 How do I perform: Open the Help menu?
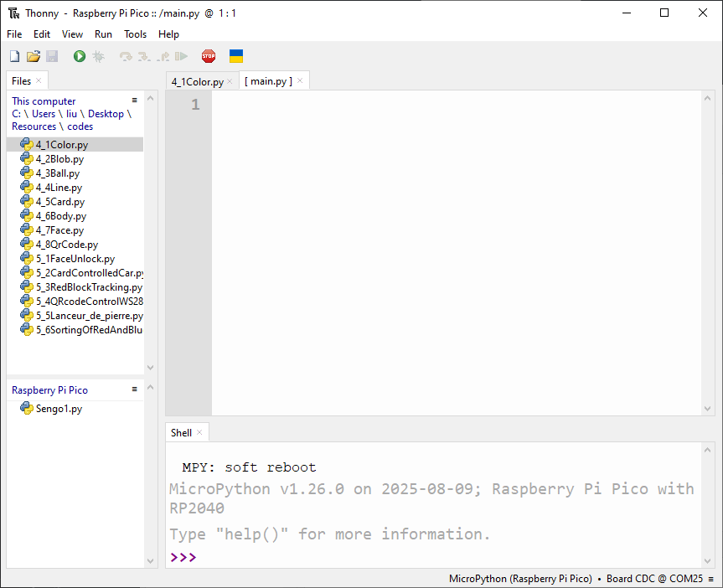click(168, 34)
